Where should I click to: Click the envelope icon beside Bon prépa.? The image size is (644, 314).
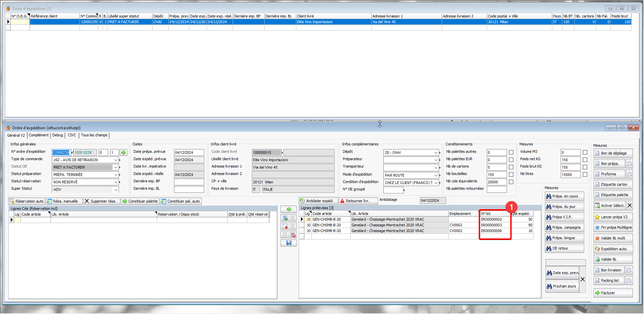click(x=629, y=164)
